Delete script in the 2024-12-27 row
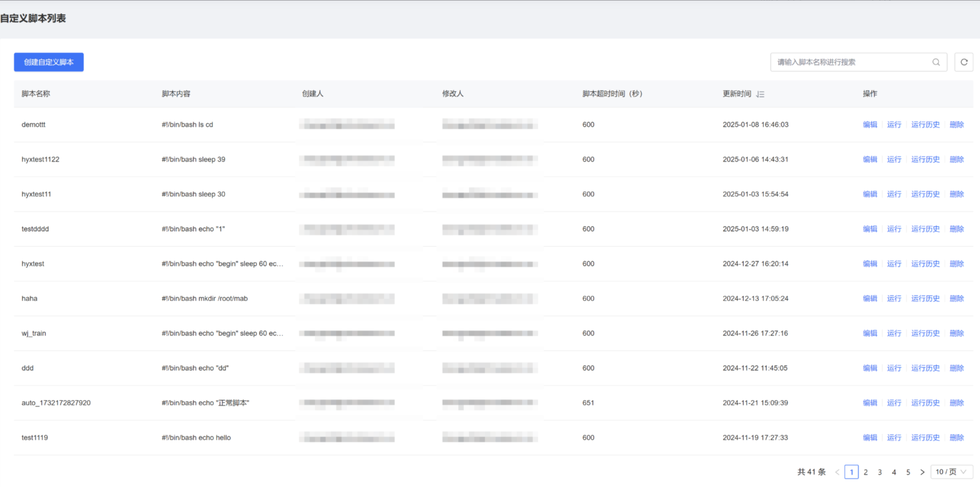 coord(956,264)
